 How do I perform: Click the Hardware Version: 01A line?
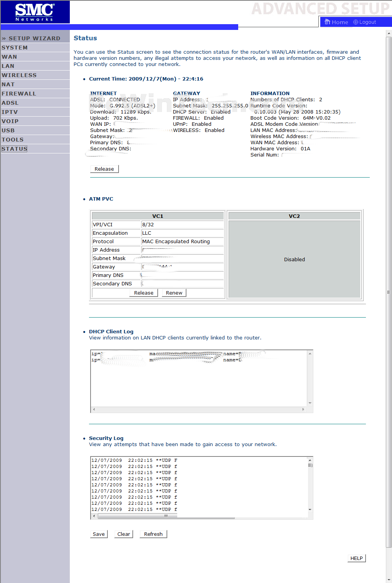[280, 148]
